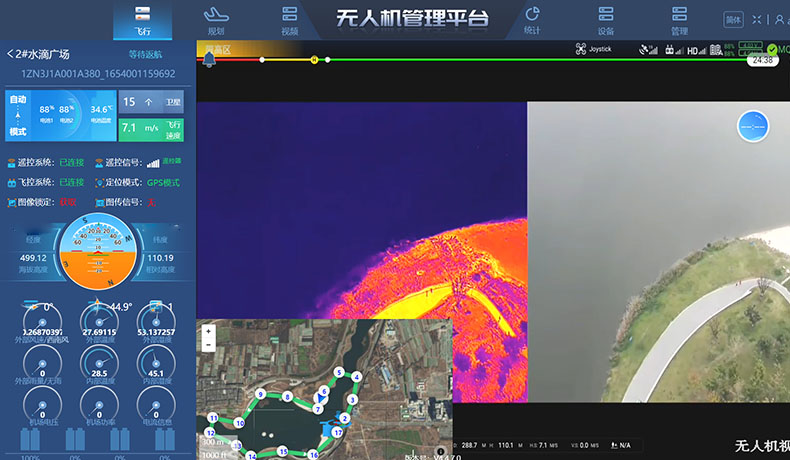Select the yellow H marker on flight progress bar
790x460 pixels.
coord(314,60)
